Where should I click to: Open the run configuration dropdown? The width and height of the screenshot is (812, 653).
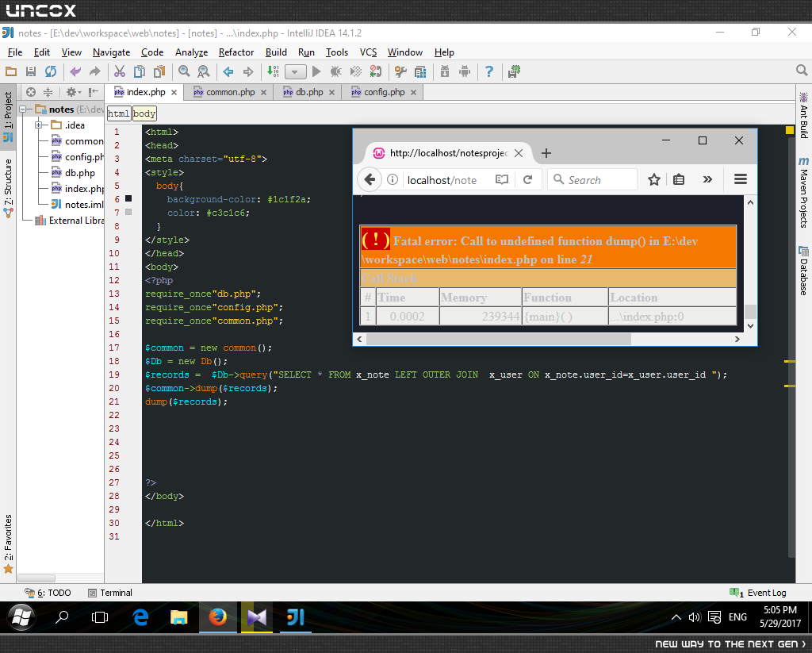tap(295, 72)
